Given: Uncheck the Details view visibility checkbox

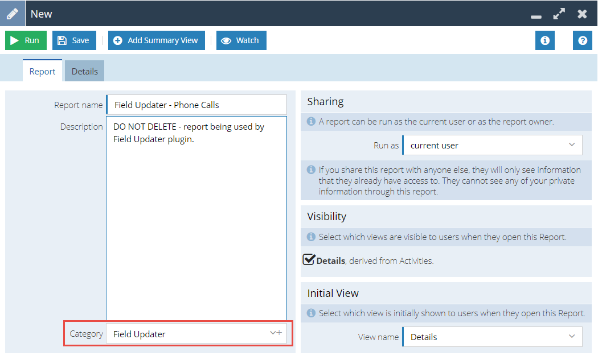Looking at the screenshot, I should tap(309, 260).
